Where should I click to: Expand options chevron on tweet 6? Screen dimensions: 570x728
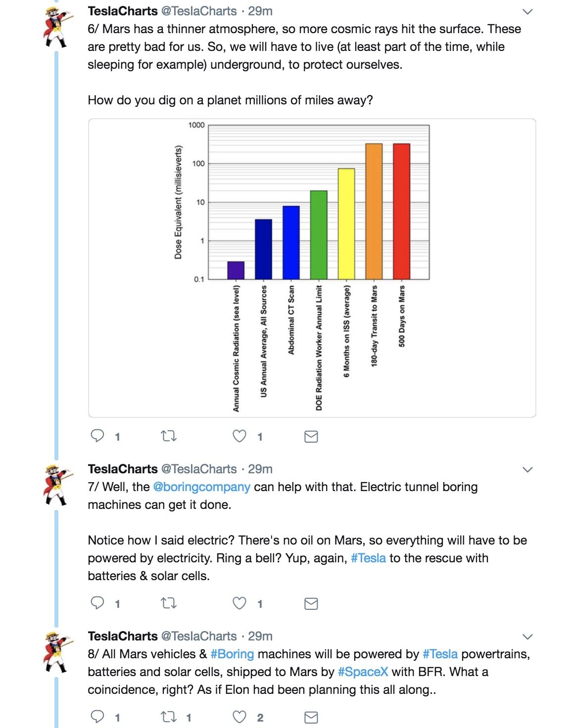(x=527, y=11)
